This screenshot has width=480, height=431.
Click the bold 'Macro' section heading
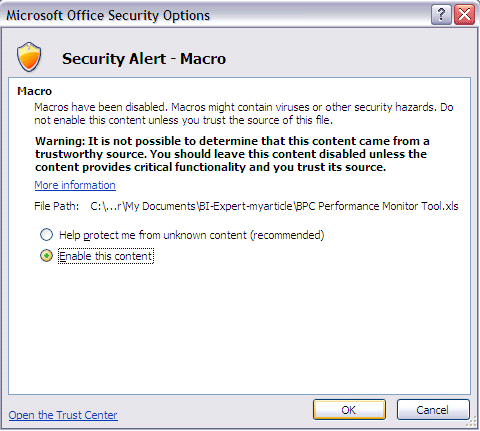35,91
